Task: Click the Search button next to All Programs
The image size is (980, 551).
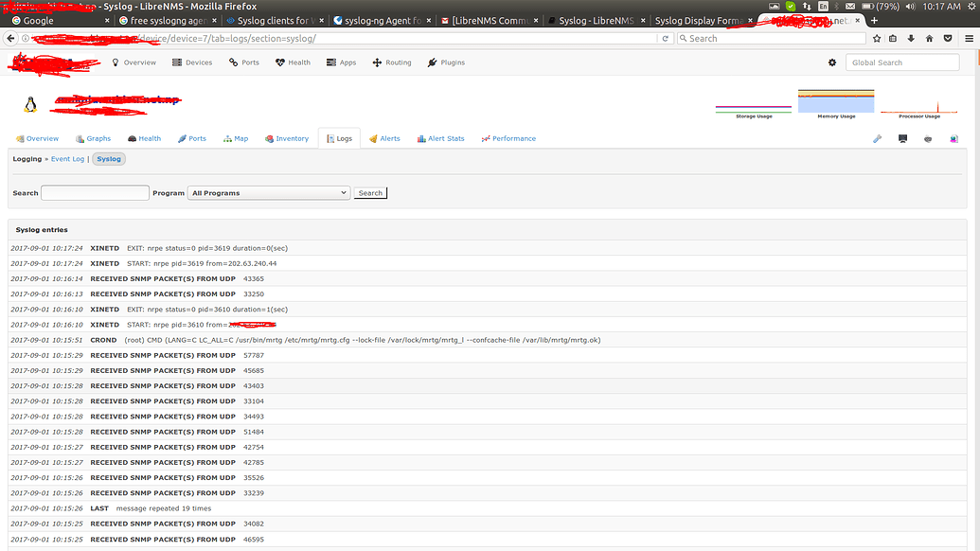Action: click(369, 192)
